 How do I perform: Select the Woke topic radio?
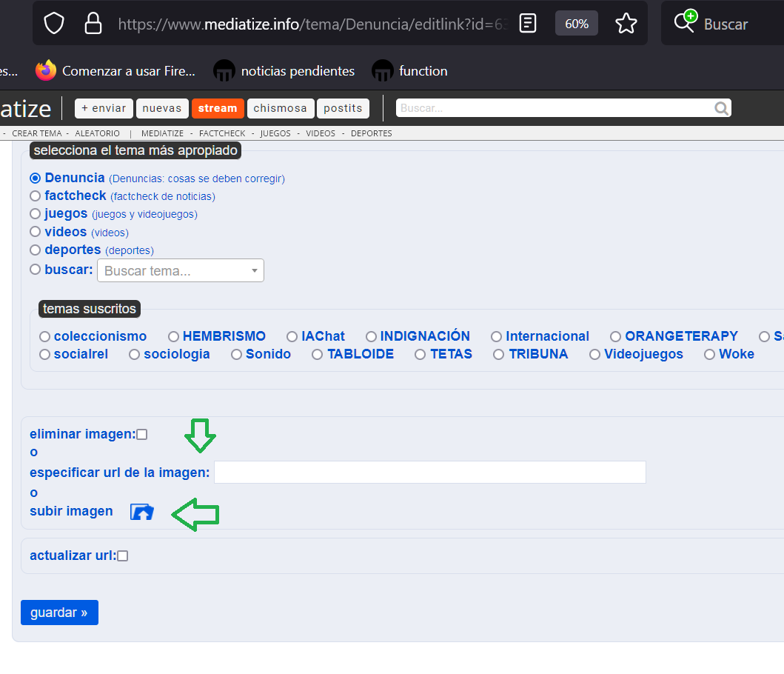point(709,354)
